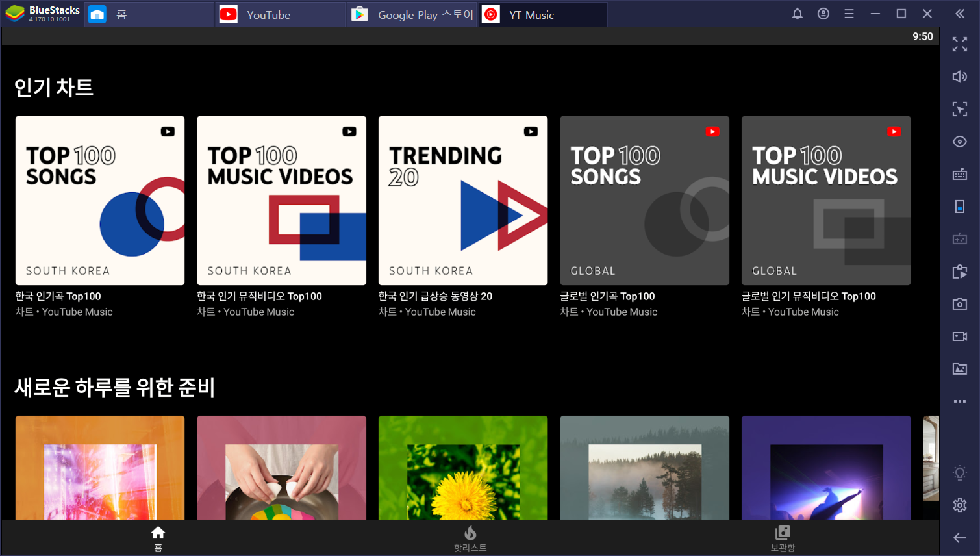This screenshot has height=556, width=980.
Task: Click the back arrow in sidebar
Action: pos(960,538)
